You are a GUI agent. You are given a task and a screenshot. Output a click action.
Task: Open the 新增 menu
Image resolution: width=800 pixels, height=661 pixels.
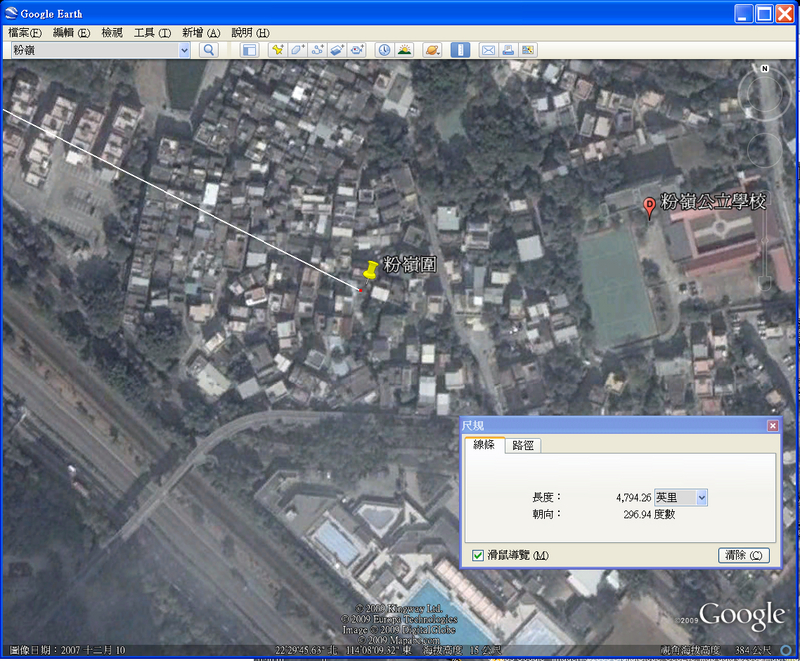coord(201,33)
